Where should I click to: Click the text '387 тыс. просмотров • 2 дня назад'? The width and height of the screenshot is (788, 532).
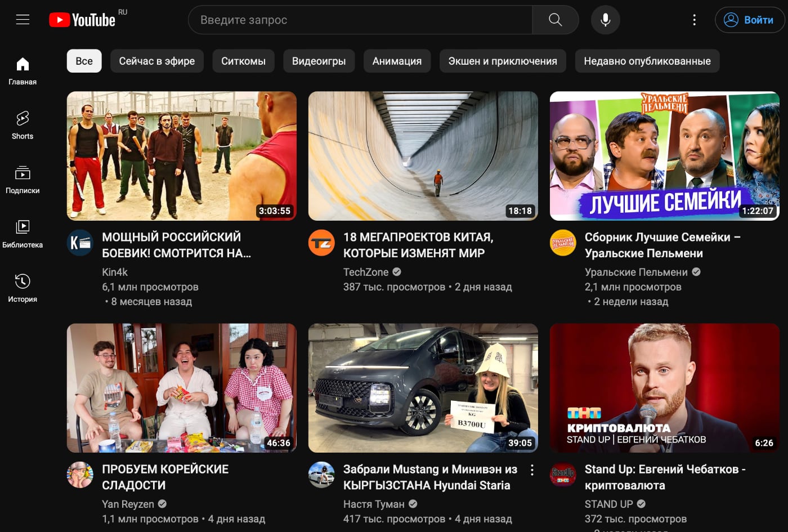click(x=428, y=287)
